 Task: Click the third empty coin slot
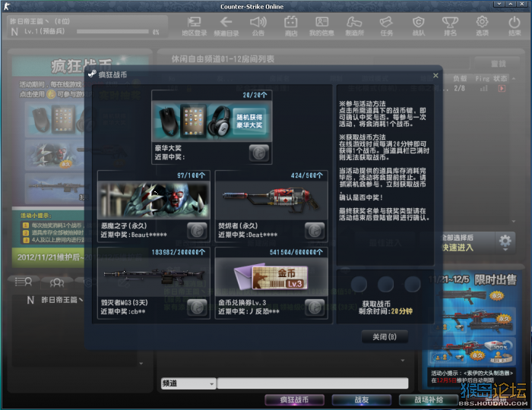pos(412,284)
